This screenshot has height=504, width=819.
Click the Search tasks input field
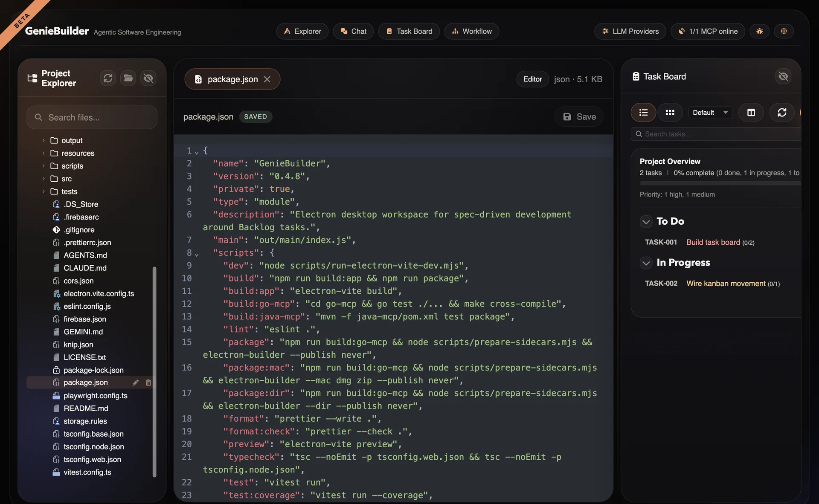[x=717, y=133]
